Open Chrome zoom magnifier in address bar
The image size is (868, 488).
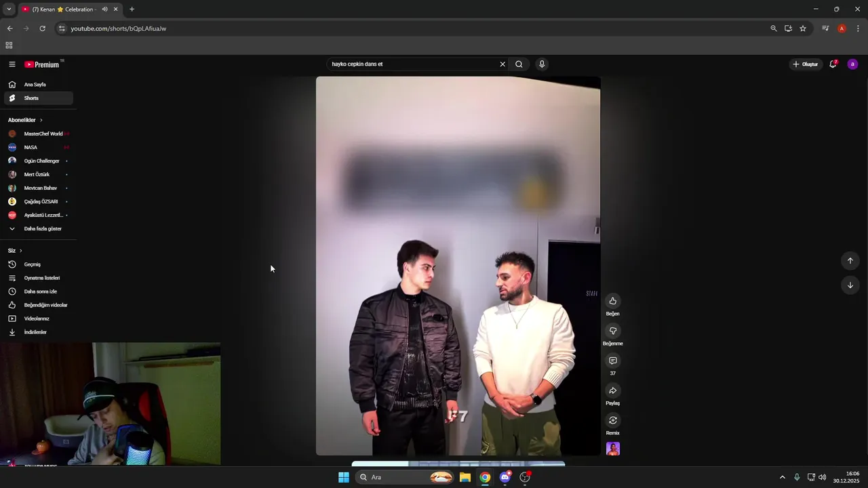point(774,28)
